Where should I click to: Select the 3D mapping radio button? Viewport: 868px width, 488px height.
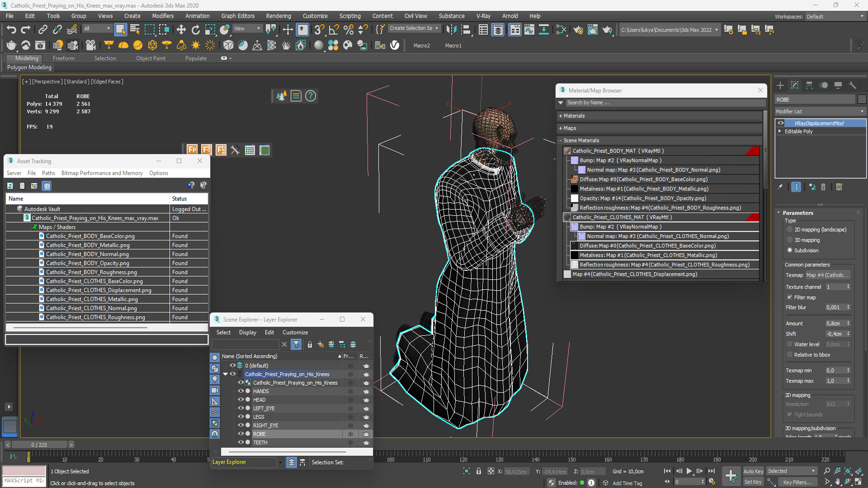790,240
